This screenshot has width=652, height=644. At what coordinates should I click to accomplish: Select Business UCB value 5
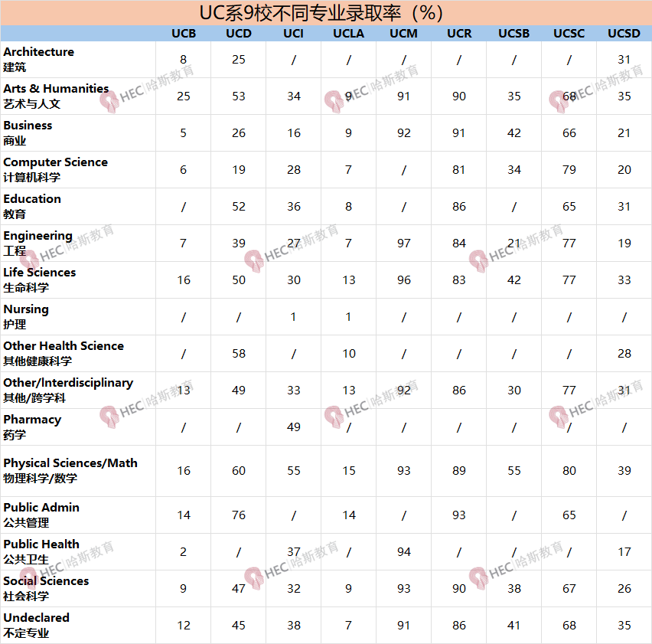coord(184,133)
